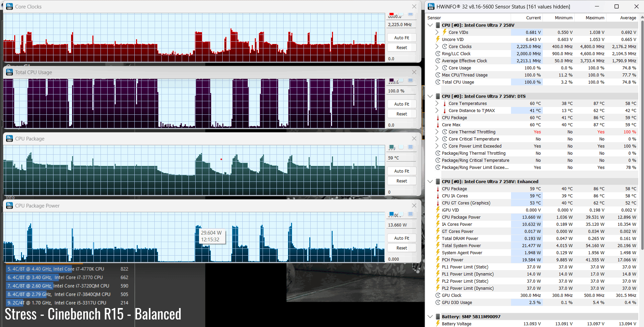Click the red graph color swatch in Core Clocks window
Screen dimensions: 644x327
[392, 14]
